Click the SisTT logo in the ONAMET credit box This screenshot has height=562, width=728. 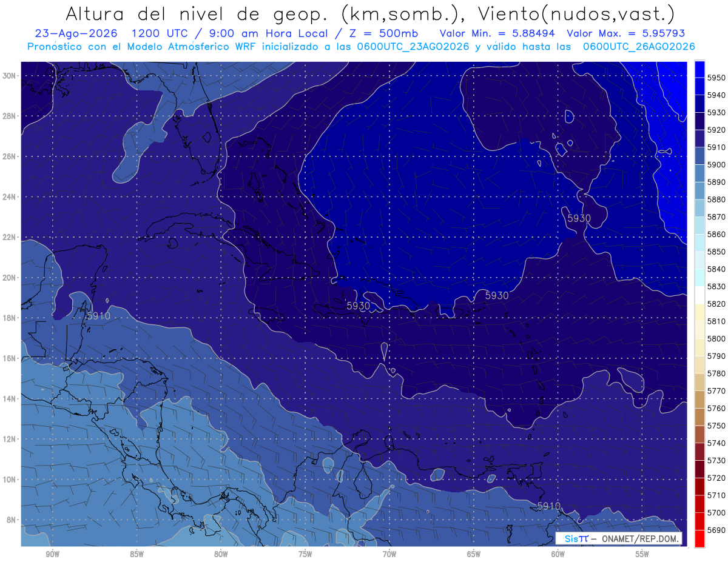576,538
